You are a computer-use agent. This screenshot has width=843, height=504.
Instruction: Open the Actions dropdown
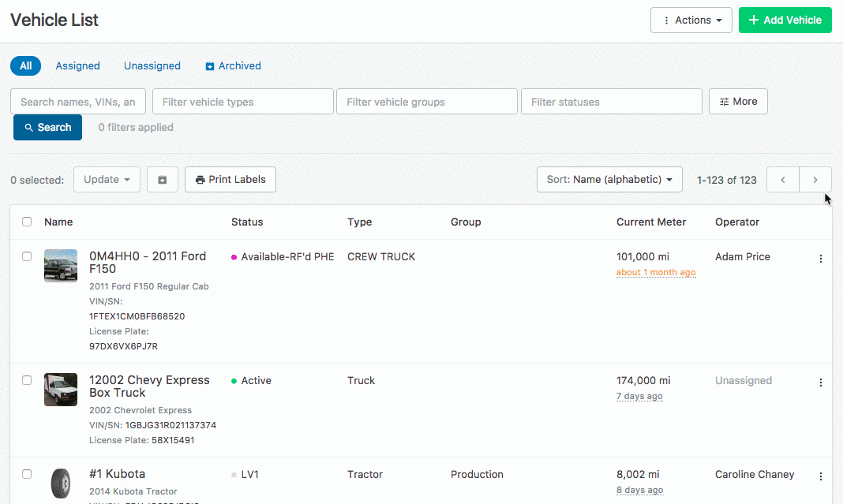point(691,21)
